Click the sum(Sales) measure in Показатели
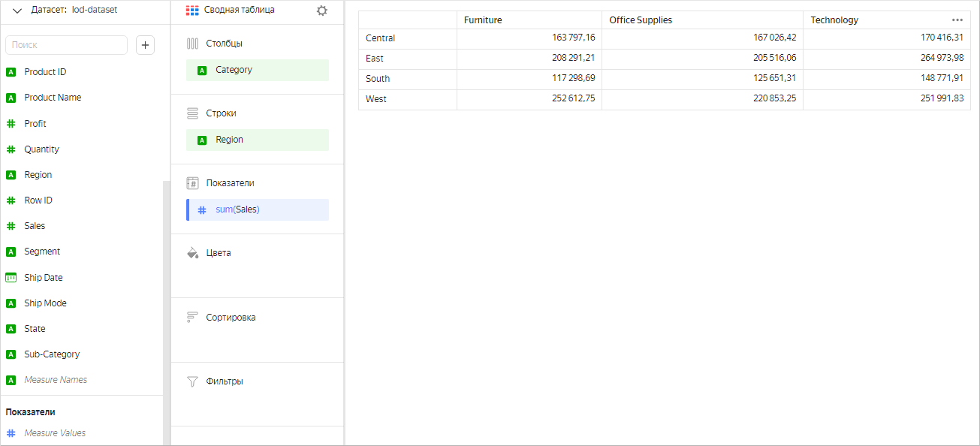 point(257,209)
